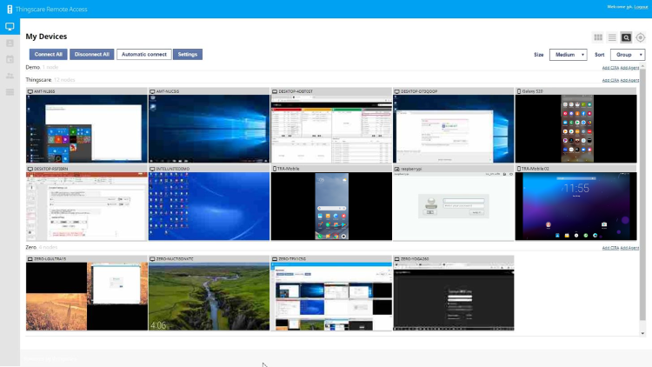The width and height of the screenshot is (652, 367).
Task: Open the Settings button
Action: click(x=188, y=54)
